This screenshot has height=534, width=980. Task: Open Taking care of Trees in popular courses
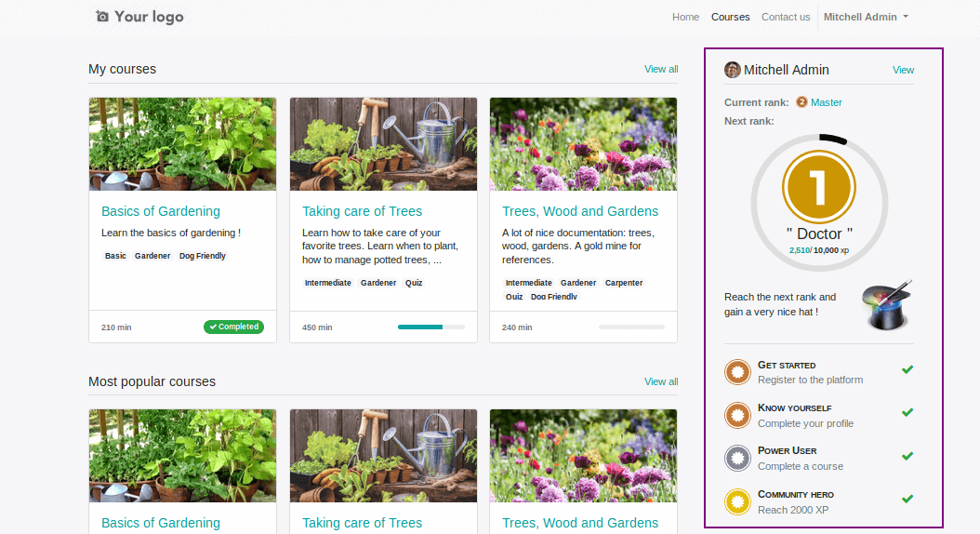click(363, 523)
